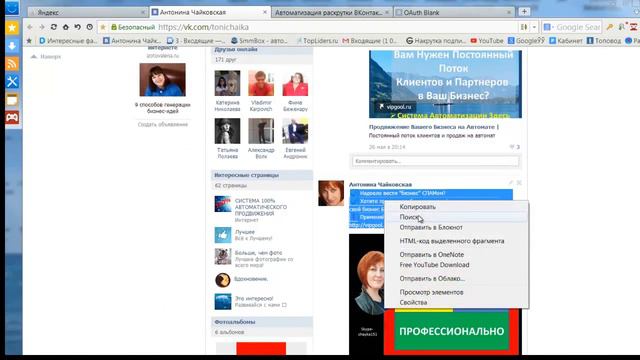The image size is (640, 360).
Task: Click the bookmarks bar star icon
Action: pos(29,40)
